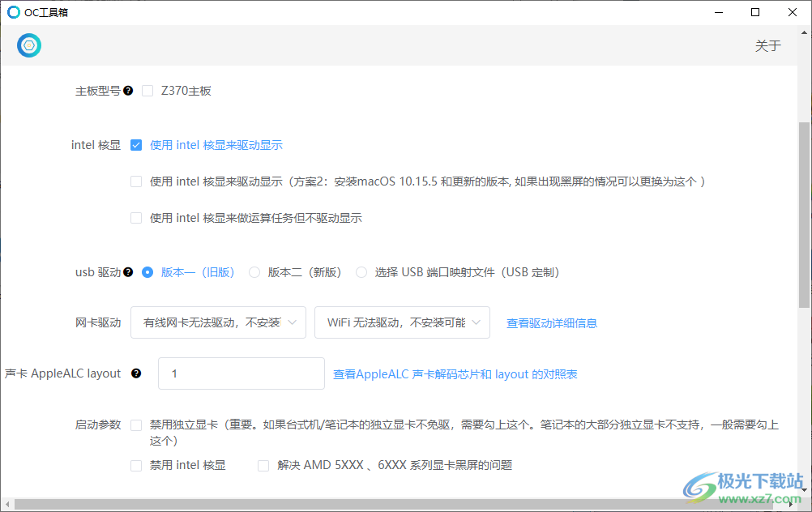Select 选择 USB 端口映射文件 radio option
The image size is (812, 512).
[x=361, y=271]
